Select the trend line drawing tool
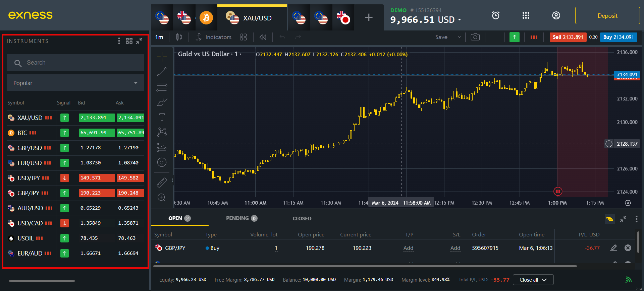This screenshot has height=291, width=644. (162, 72)
